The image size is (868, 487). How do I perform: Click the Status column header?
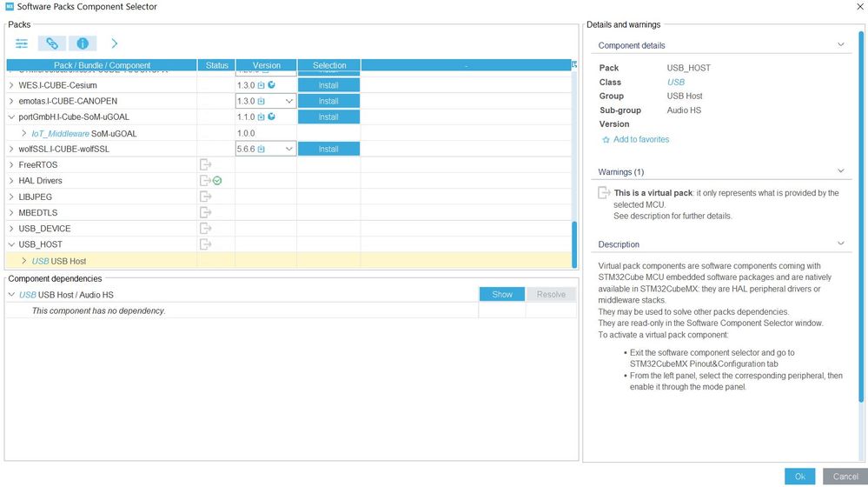pyautogui.click(x=216, y=65)
